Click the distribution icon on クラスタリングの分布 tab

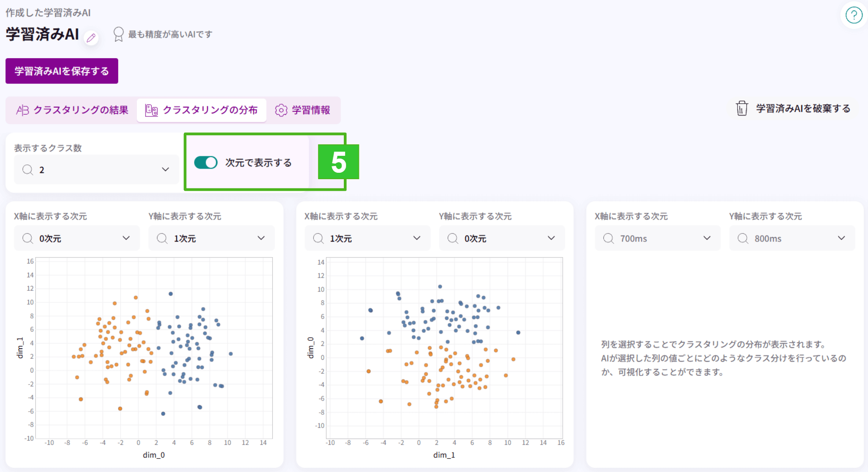click(152, 110)
